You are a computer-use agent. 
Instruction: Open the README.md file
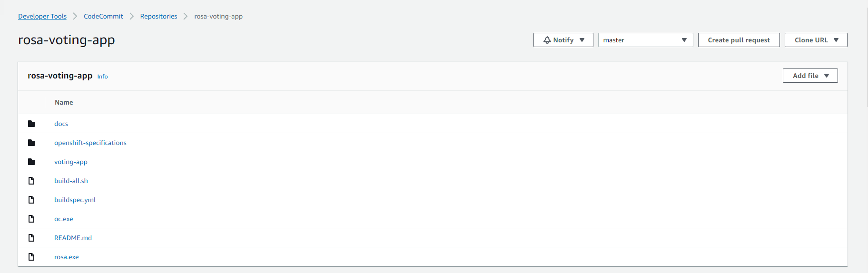[73, 238]
